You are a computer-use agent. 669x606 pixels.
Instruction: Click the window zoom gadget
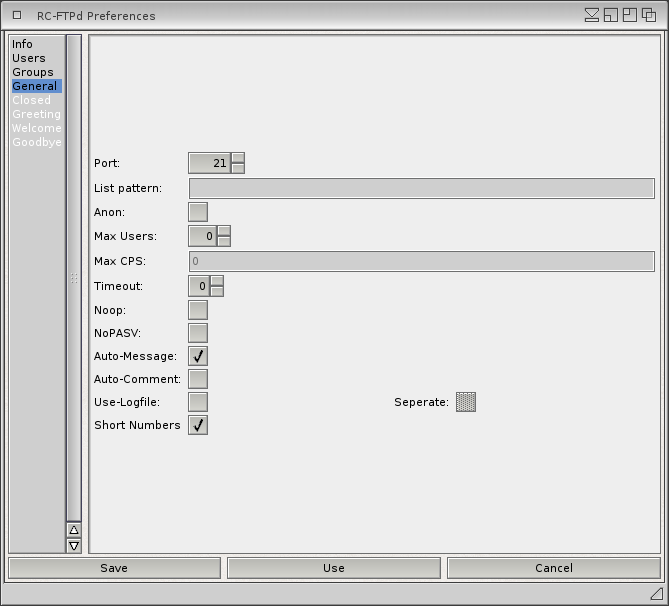[630, 15]
